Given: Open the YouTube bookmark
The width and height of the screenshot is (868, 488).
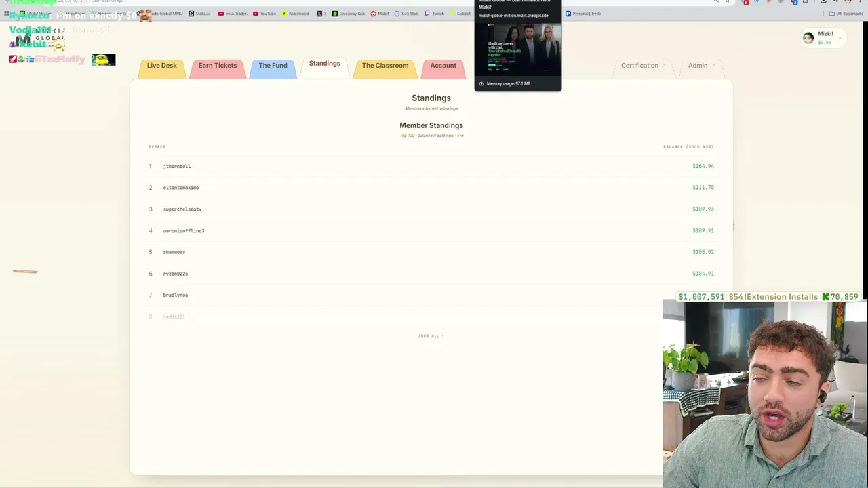Looking at the screenshot, I should [264, 14].
